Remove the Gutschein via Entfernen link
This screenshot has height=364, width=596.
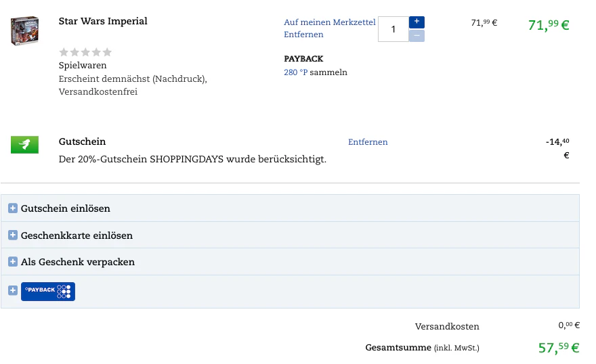coord(368,142)
